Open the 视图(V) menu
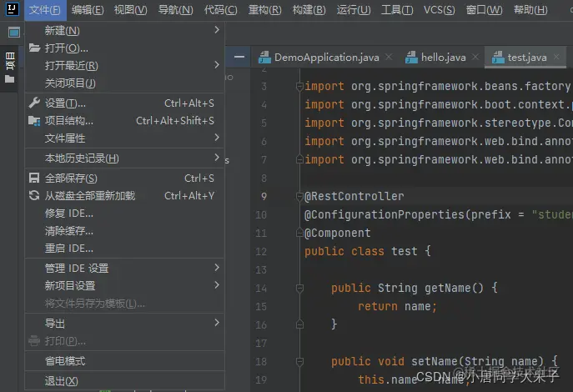The width and height of the screenshot is (573, 392). (130, 10)
